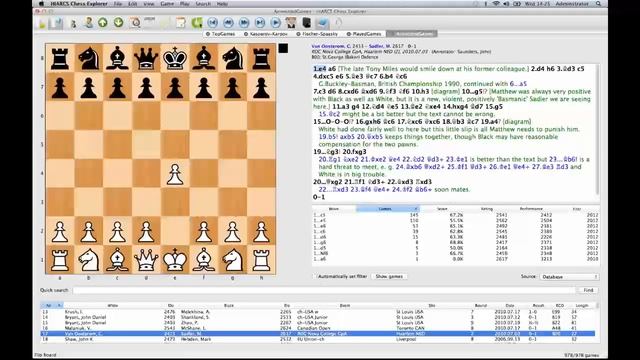Select game row Malaniuk, V. vs McShane

317,328
